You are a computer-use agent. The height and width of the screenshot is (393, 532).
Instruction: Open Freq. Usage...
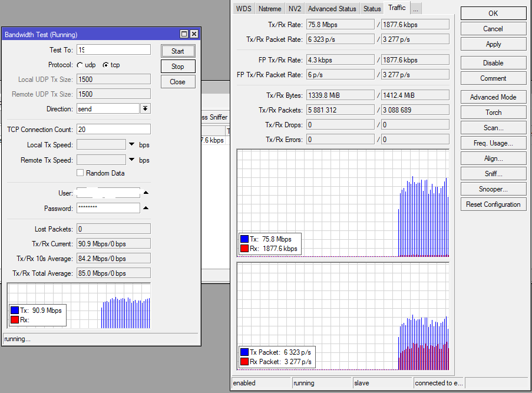493,143
